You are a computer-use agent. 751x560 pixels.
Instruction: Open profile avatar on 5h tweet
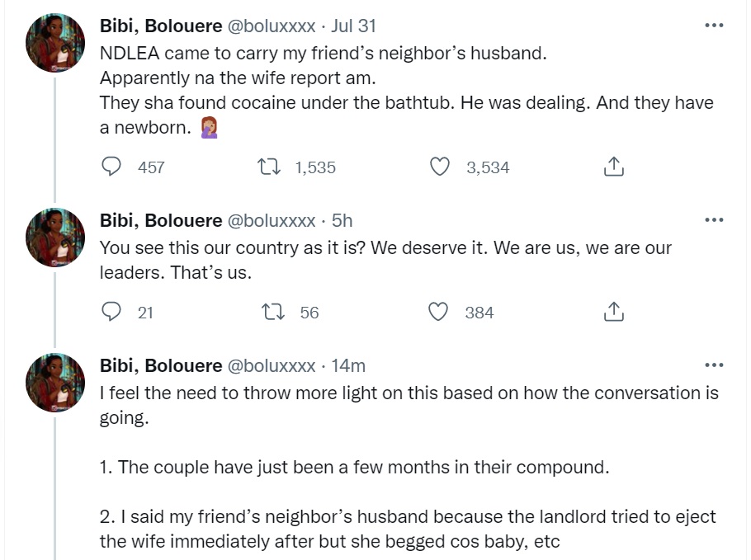[x=56, y=238]
